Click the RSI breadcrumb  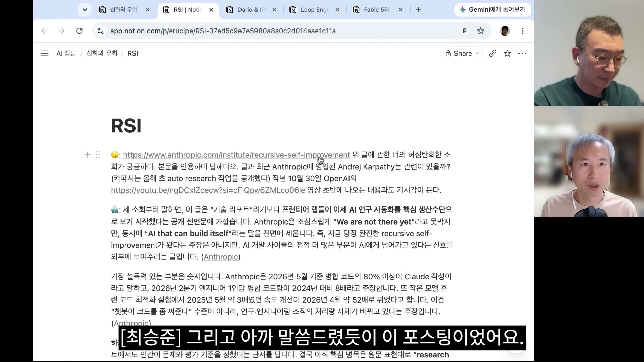coord(133,53)
